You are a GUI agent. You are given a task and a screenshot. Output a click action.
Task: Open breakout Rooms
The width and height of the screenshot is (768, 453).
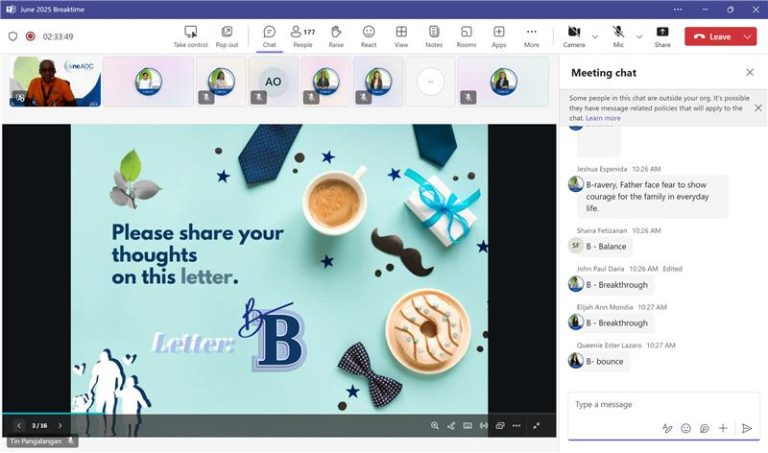tap(466, 37)
